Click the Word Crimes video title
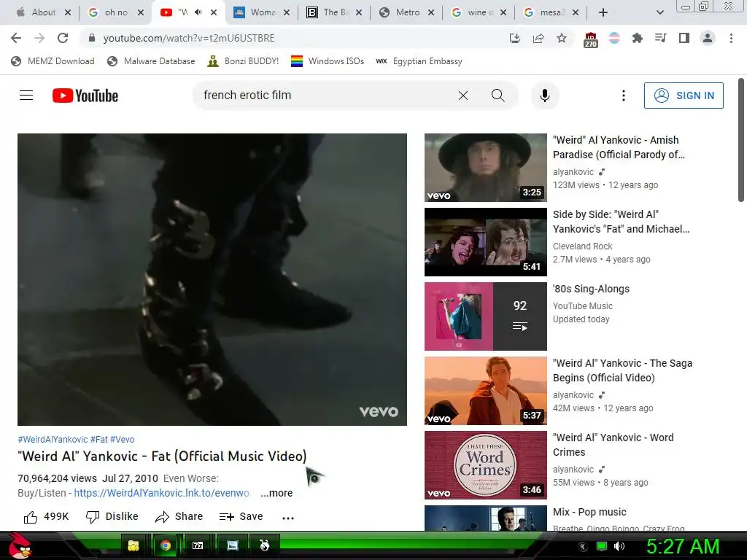The width and height of the screenshot is (747, 560). pyautogui.click(x=613, y=445)
